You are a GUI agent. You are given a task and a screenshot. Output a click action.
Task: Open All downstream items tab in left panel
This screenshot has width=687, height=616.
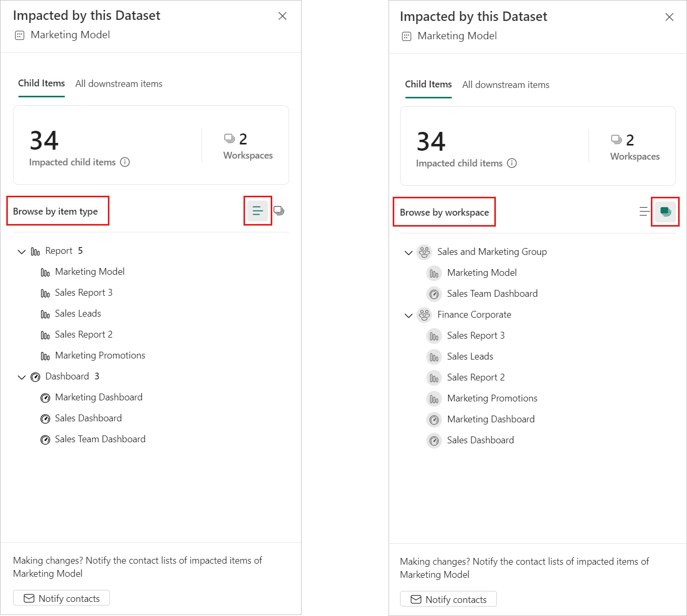click(119, 84)
